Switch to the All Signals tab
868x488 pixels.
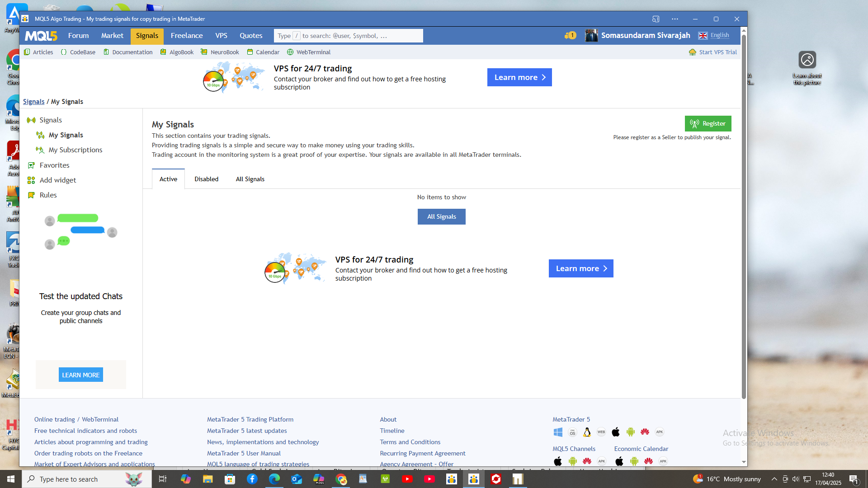tap(250, 179)
